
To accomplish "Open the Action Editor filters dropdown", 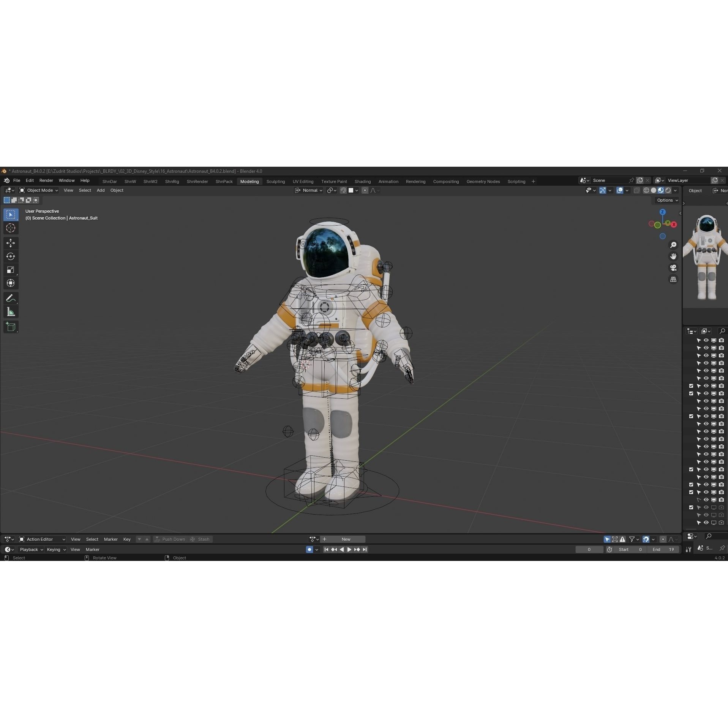I will (x=634, y=539).
